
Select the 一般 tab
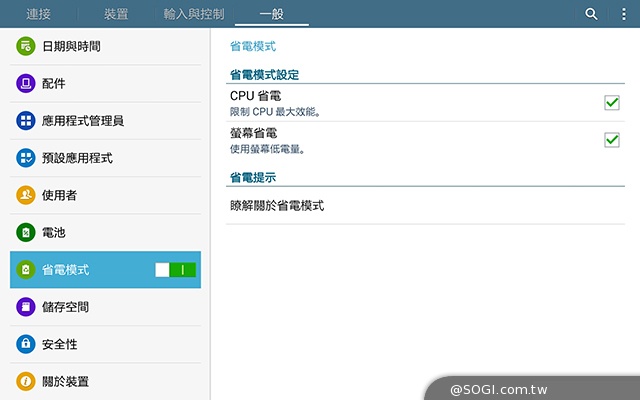point(271,14)
